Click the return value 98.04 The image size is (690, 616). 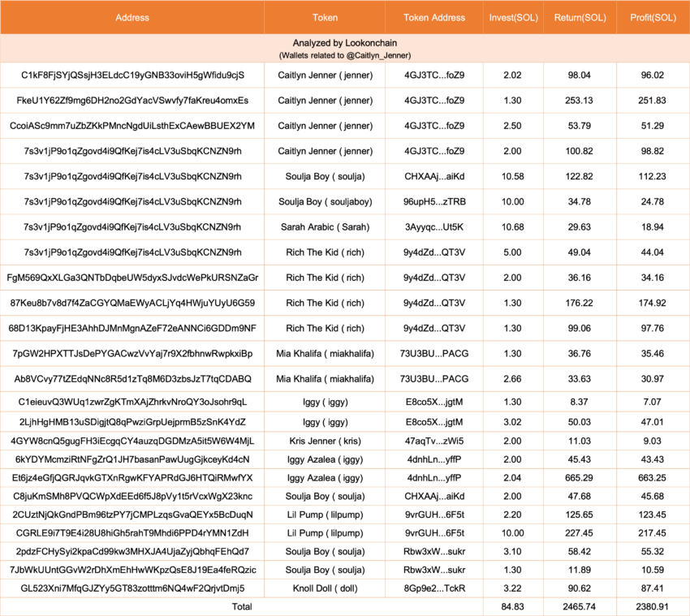coord(579,75)
